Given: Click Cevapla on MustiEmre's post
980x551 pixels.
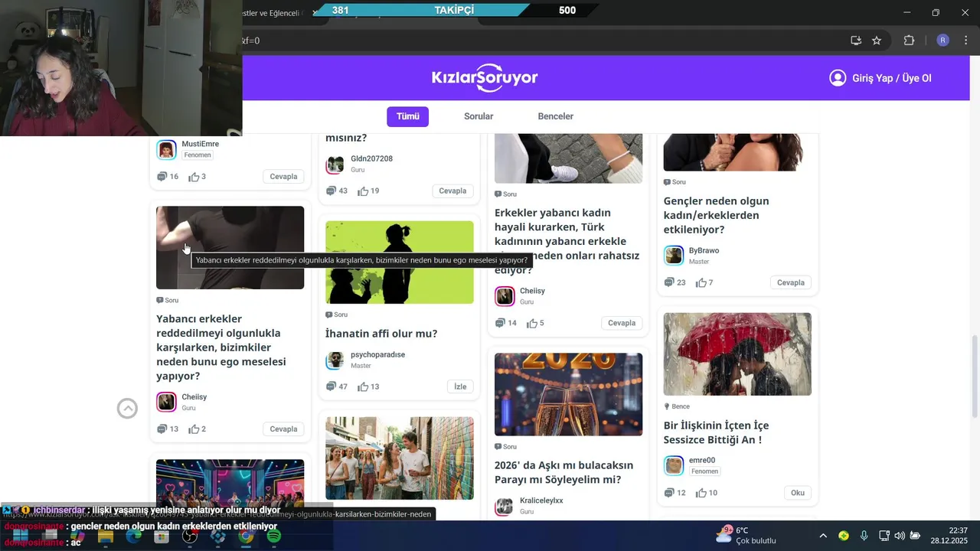Looking at the screenshot, I should pyautogui.click(x=283, y=177).
